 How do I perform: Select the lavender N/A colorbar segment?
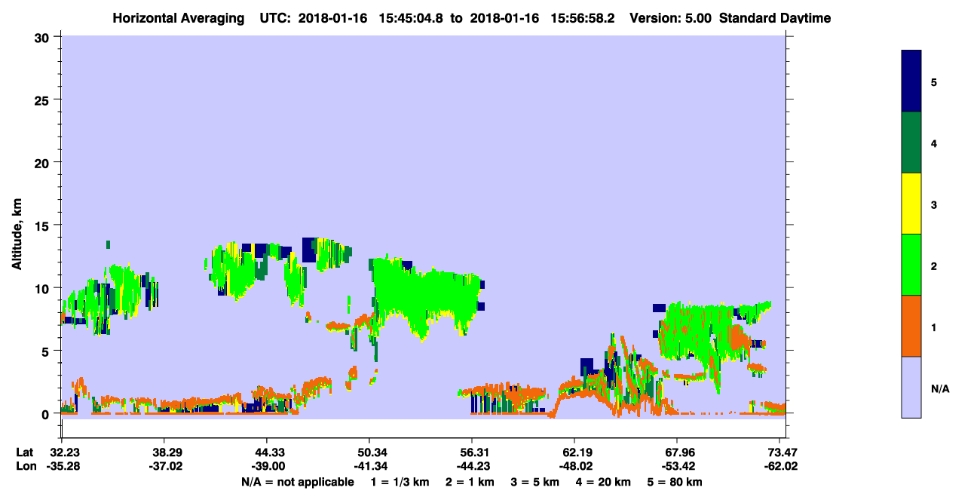pyautogui.click(x=911, y=387)
